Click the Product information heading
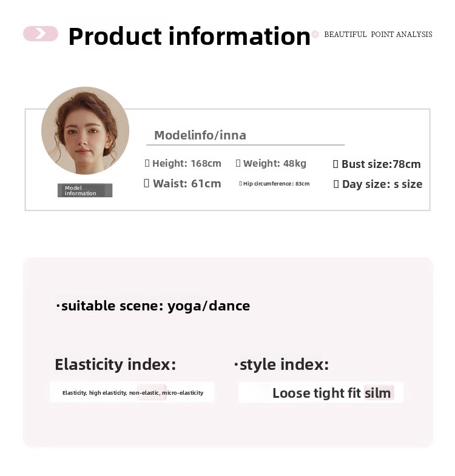The width and height of the screenshot is (455, 476). [189, 36]
